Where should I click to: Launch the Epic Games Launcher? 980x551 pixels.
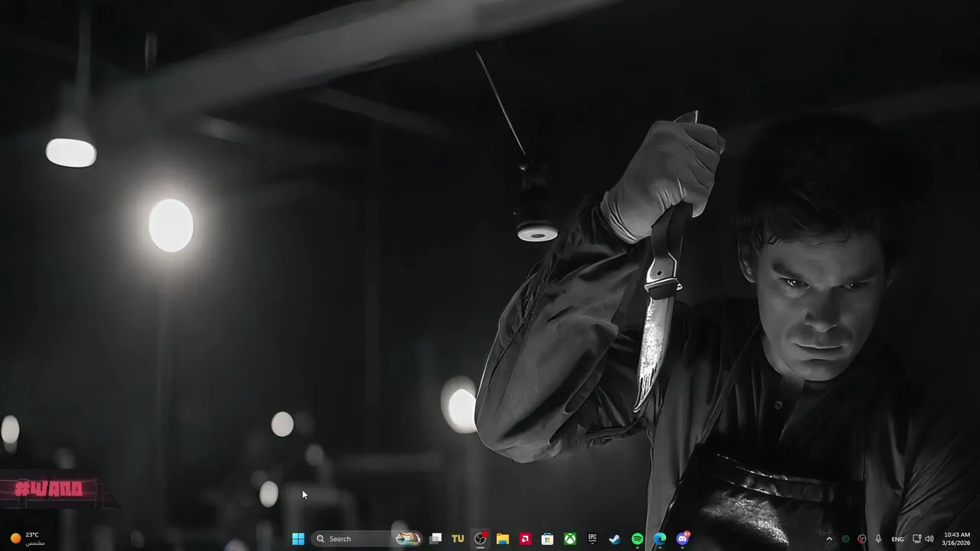coord(593,539)
